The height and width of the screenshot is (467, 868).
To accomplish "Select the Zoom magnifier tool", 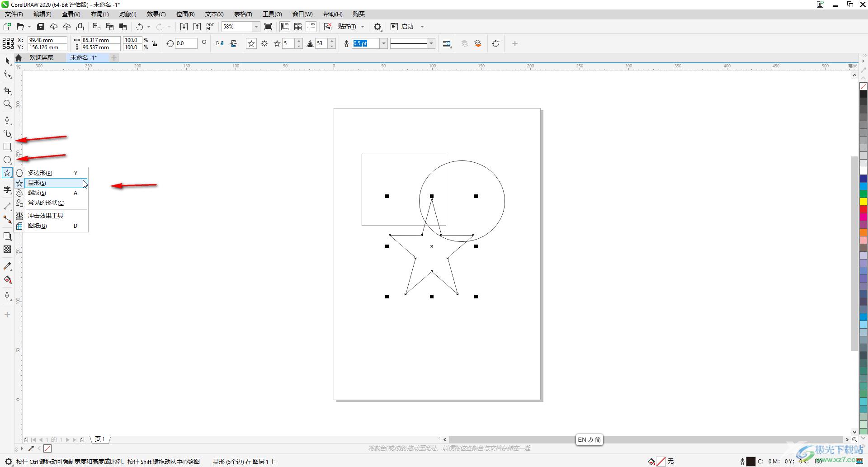I will point(7,104).
